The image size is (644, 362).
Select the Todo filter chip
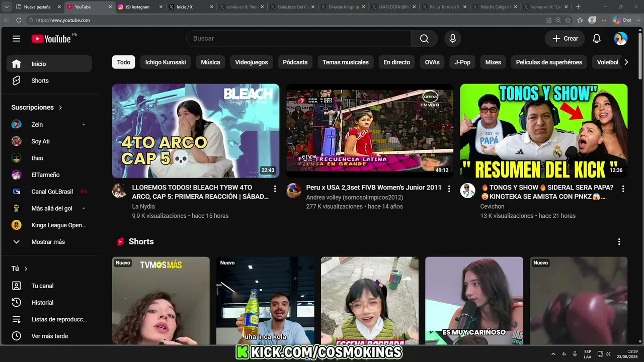124,62
